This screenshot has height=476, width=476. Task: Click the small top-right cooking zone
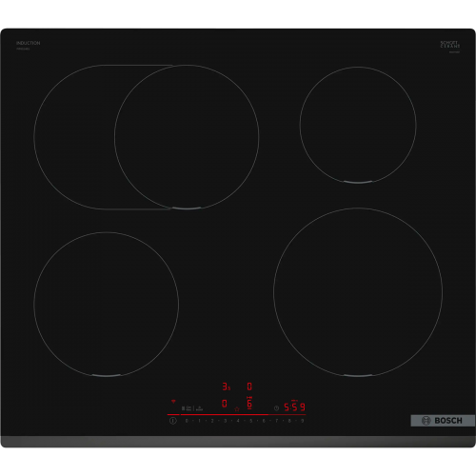coord(358,125)
